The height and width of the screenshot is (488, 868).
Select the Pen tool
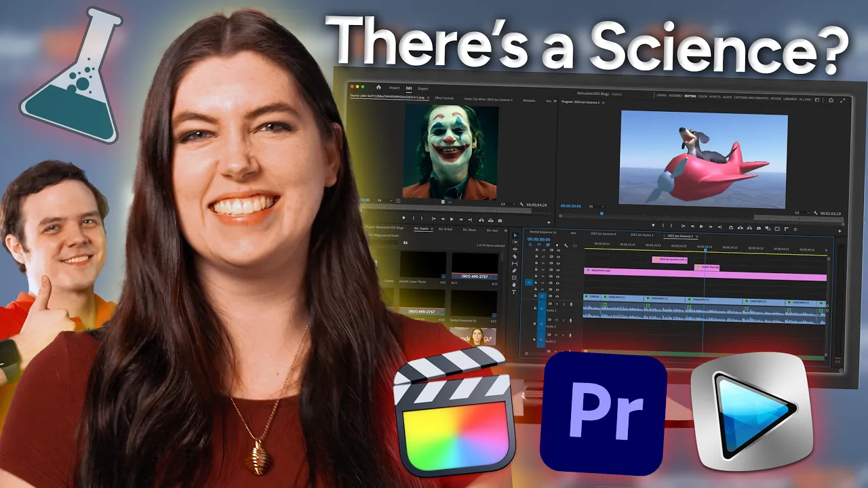(515, 270)
